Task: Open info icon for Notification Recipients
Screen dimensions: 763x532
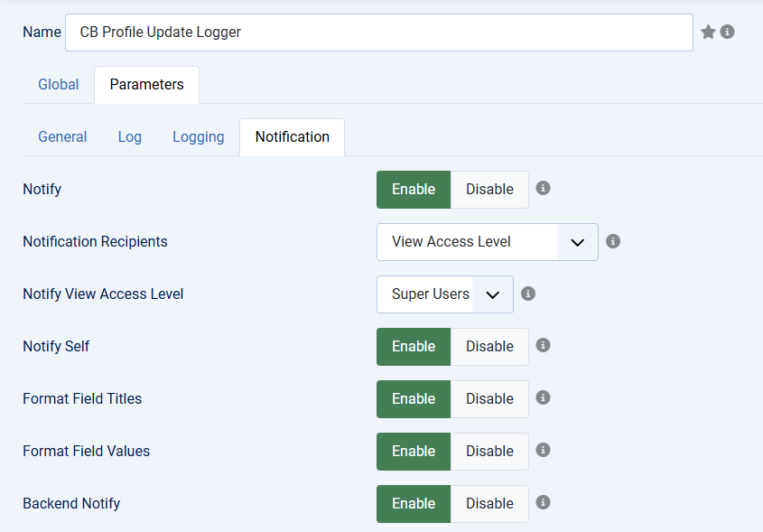Action: pos(612,241)
